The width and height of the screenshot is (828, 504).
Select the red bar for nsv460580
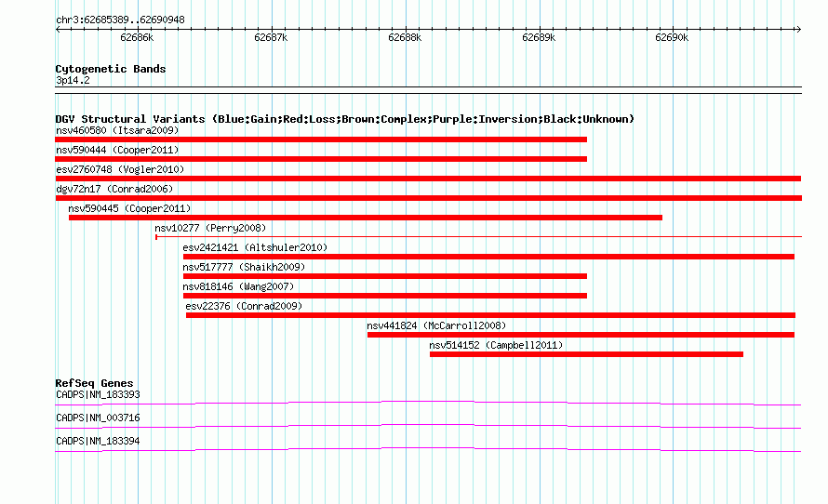[321, 139]
